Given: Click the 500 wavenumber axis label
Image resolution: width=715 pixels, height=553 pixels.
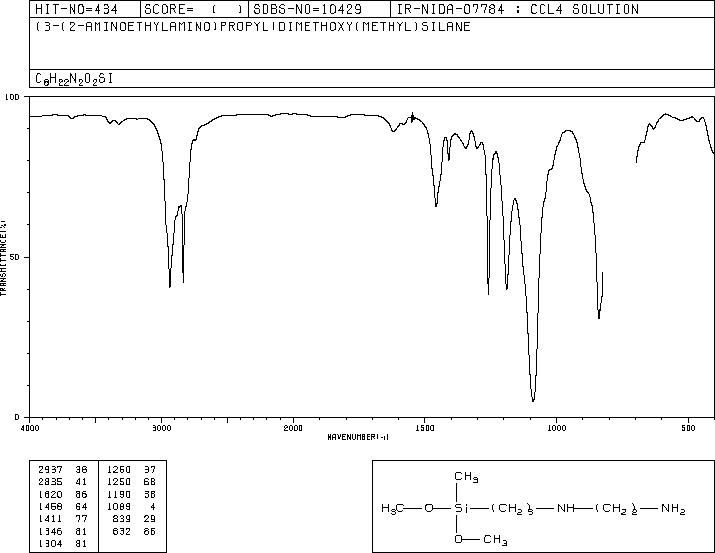Looking at the screenshot, I should (x=689, y=428).
